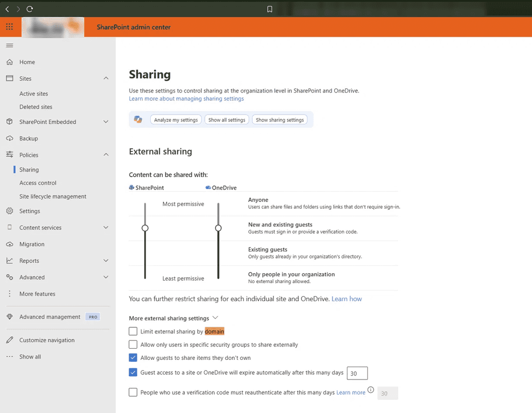Expand the Reports chevron

click(106, 261)
